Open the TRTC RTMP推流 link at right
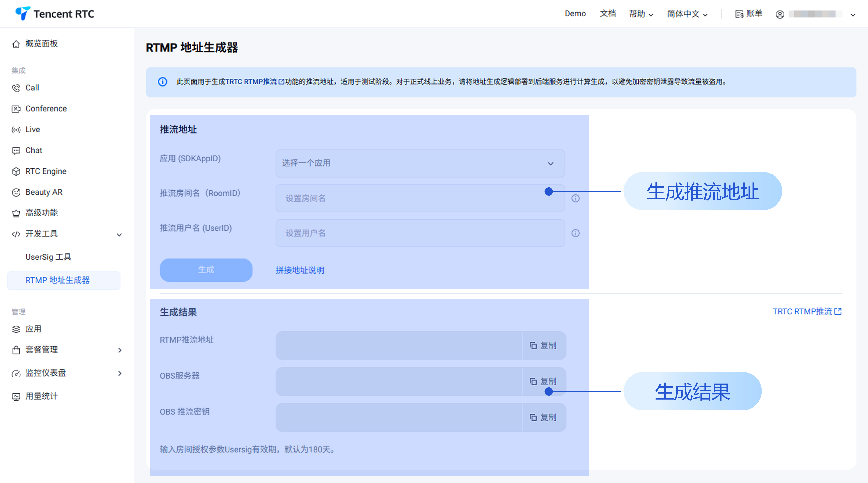868x483 pixels. (807, 311)
